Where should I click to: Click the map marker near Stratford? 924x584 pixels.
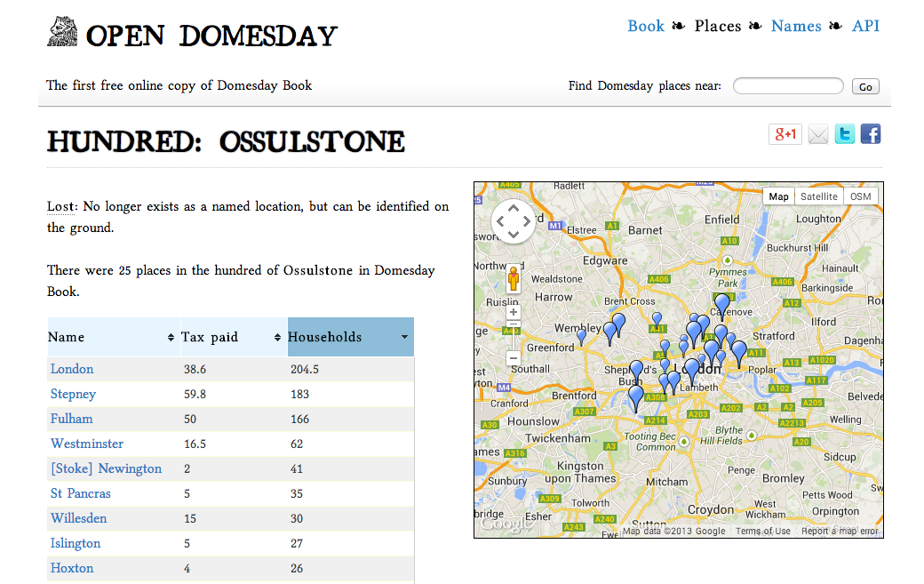point(739,352)
